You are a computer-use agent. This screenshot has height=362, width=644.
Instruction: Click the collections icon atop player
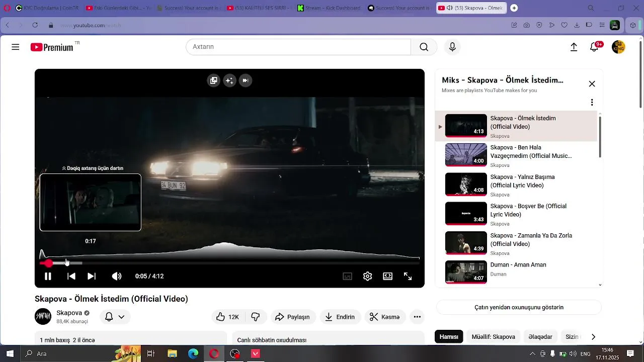(214, 80)
